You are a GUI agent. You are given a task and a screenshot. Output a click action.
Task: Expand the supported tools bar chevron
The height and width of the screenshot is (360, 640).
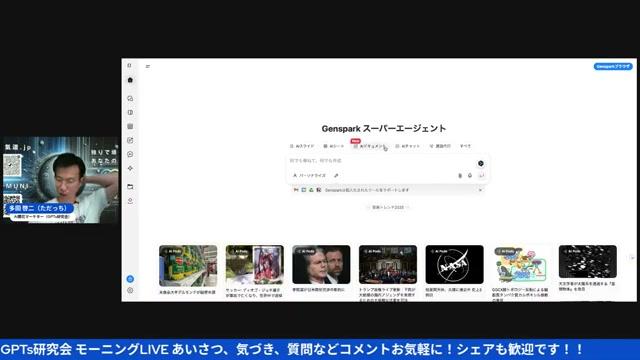coord(480,190)
